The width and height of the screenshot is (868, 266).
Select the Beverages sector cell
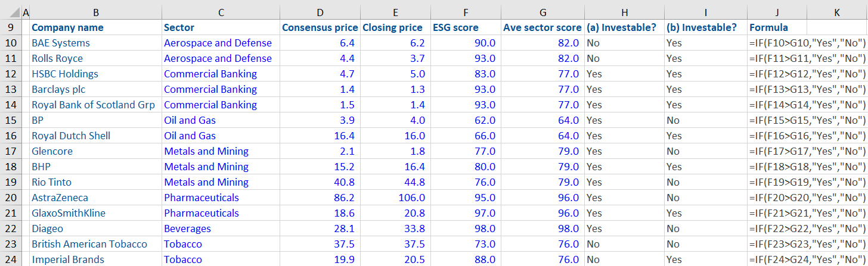(187, 229)
